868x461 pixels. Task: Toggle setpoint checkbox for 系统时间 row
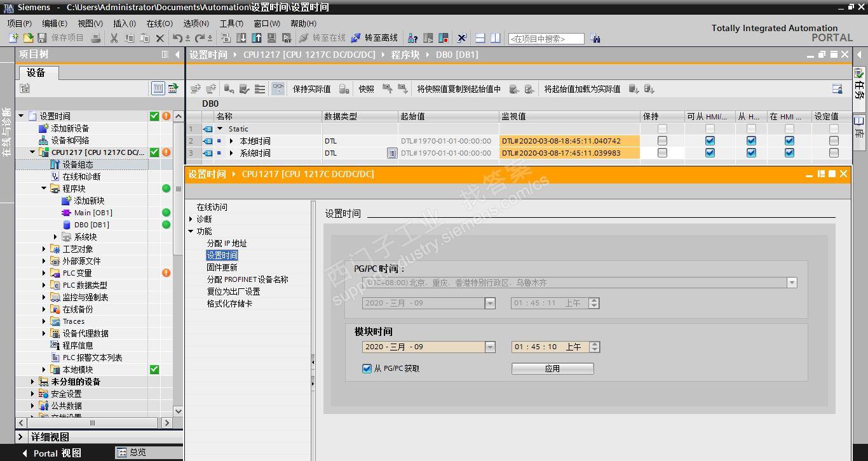834,153
